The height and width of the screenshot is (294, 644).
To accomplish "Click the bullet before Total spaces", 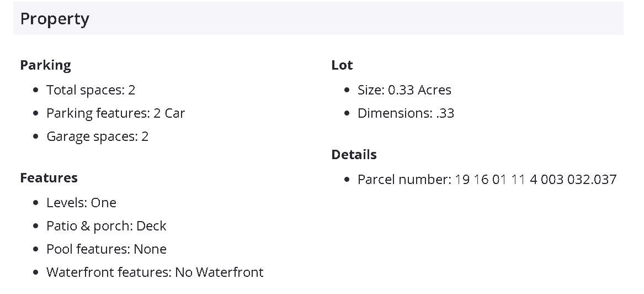I will pos(36,90).
